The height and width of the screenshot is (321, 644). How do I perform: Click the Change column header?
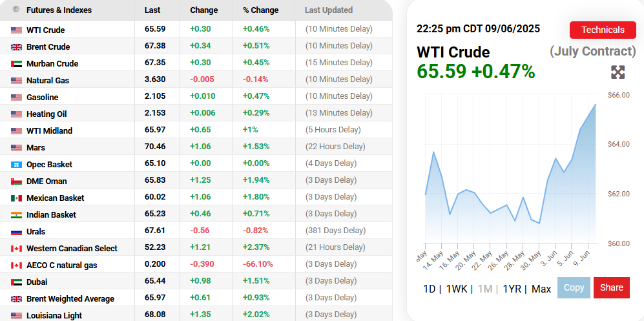[x=203, y=10]
